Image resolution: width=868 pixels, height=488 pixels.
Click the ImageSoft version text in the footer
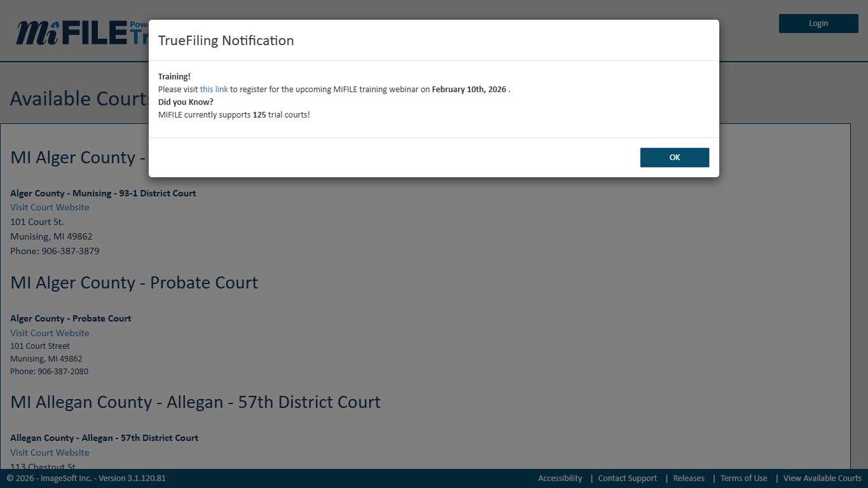(x=86, y=478)
